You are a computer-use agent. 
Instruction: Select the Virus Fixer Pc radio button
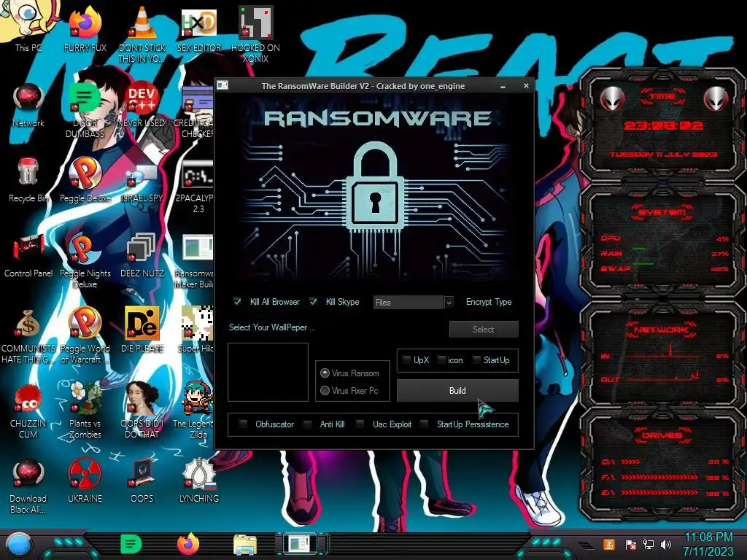coord(325,391)
